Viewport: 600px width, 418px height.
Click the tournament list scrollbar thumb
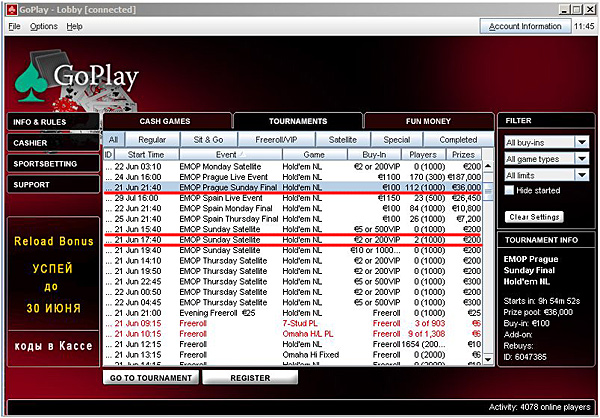(488, 191)
